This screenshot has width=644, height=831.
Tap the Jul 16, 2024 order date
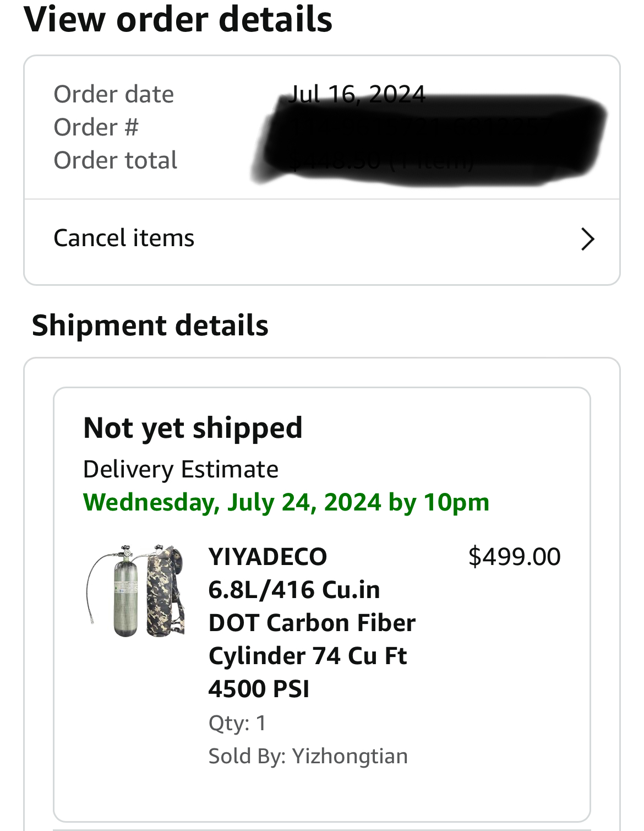(357, 94)
